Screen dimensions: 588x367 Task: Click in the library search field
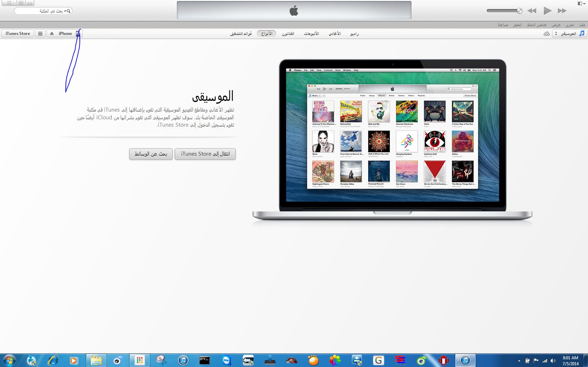click(43, 11)
